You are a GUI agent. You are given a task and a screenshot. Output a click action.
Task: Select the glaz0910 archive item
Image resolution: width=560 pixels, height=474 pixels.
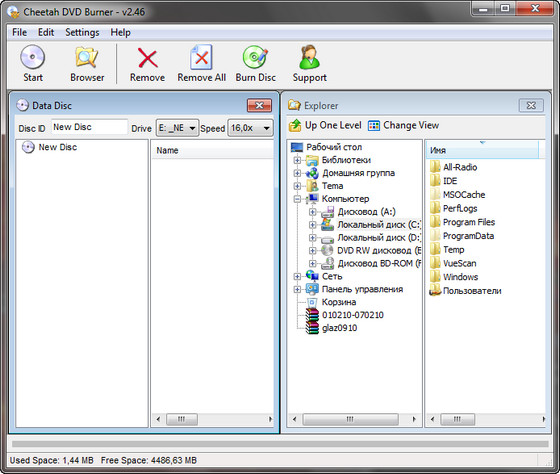pos(331,328)
